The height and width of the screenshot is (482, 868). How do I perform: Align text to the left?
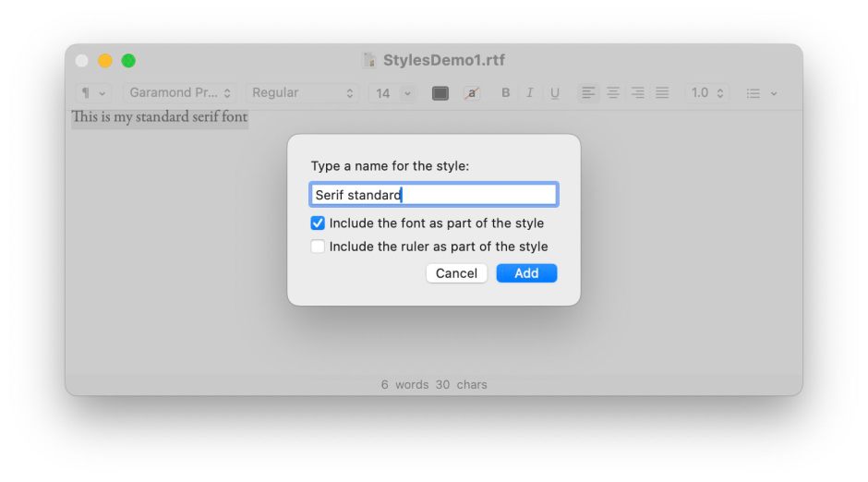click(588, 93)
